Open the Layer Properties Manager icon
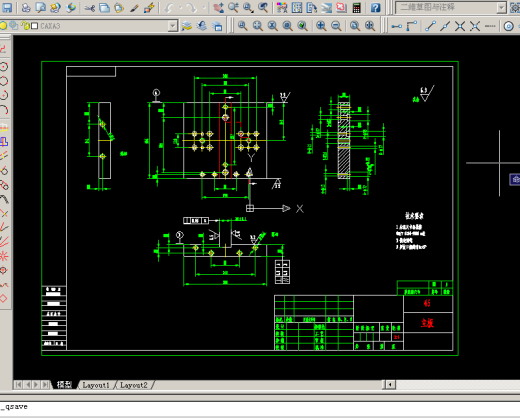Image resolution: width=520 pixels, height=418 pixels. pos(187,26)
